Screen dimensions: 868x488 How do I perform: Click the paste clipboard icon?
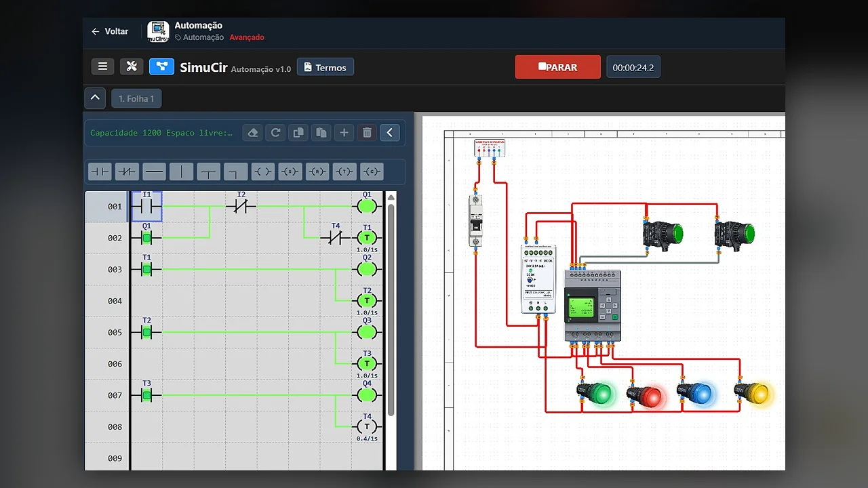(x=321, y=133)
